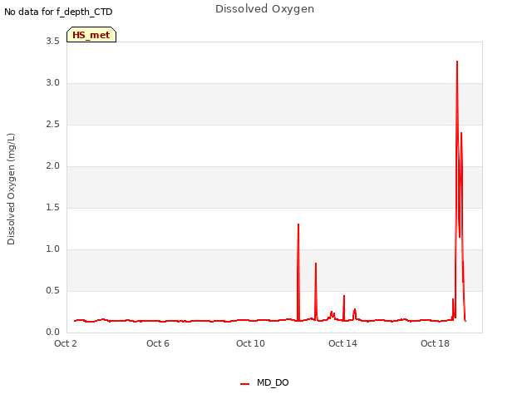Click the Oct 14 x-axis tick label
Screen dimensions: 532x399
(342, 343)
